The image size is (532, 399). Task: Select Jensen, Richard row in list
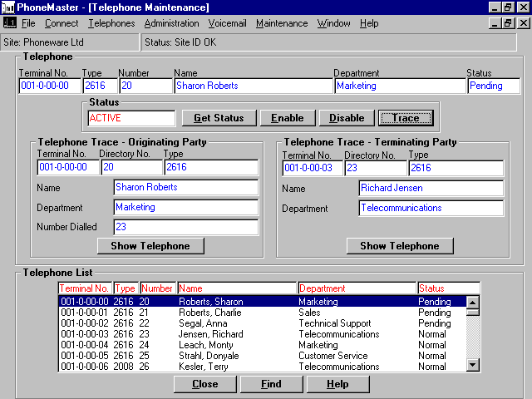point(263,334)
